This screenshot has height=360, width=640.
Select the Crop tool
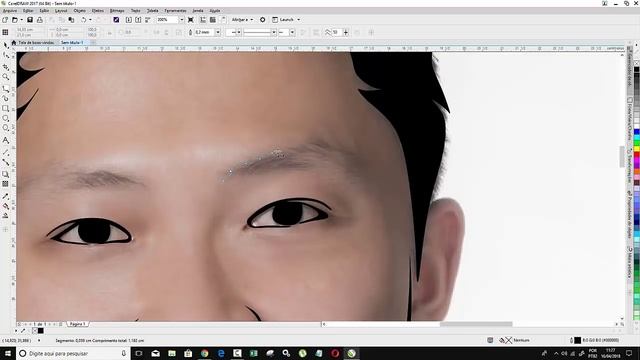click(6, 67)
